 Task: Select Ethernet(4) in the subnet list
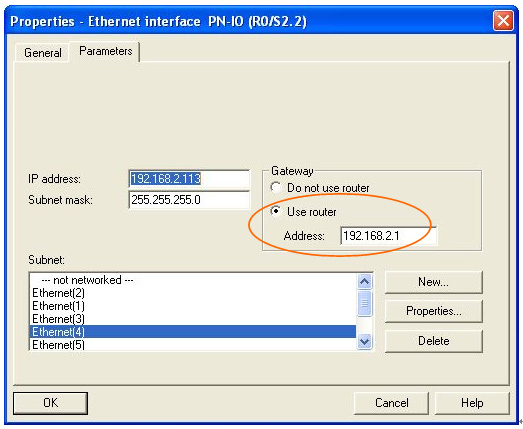[193, 332]
